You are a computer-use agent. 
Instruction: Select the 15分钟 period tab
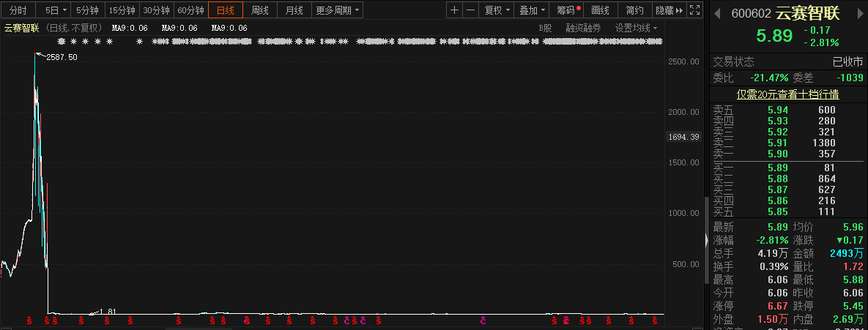click(x=122, y=10)
